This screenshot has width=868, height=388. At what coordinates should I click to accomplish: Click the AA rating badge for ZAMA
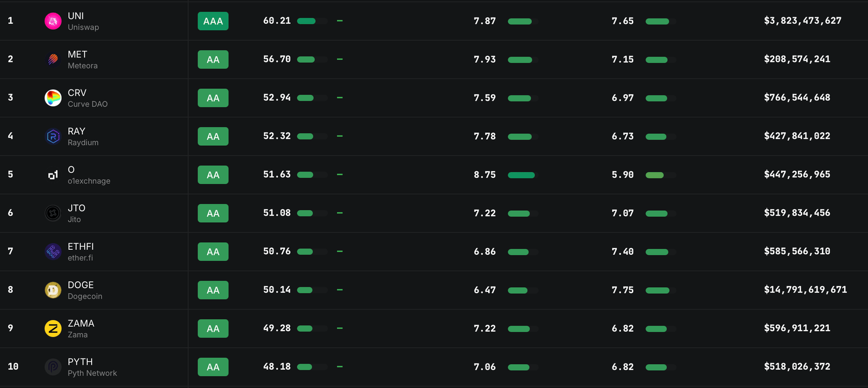tap(213, 329)
